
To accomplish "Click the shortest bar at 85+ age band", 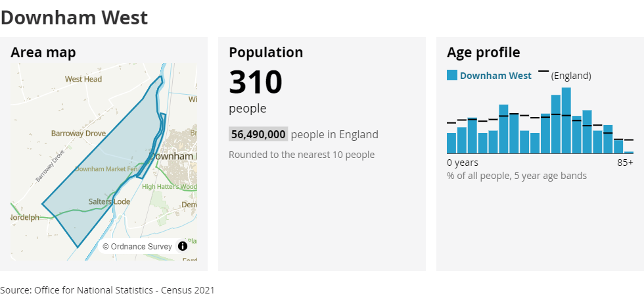I will [629, 152].
